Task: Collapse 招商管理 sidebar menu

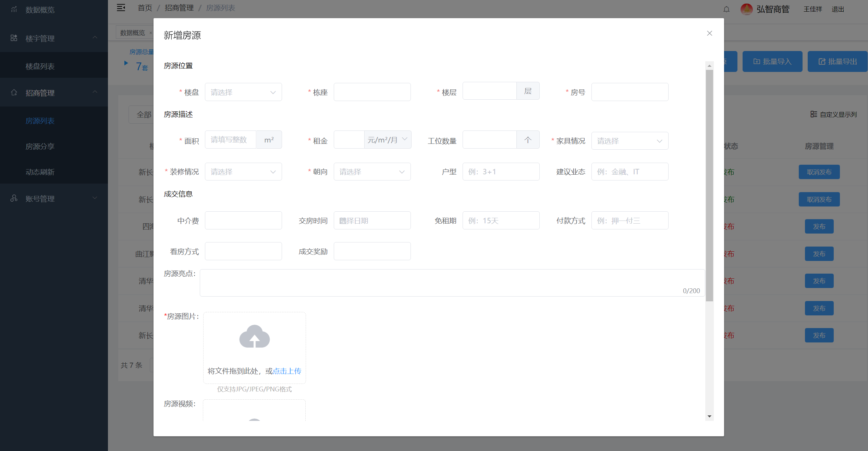Action: coord(54,93)
